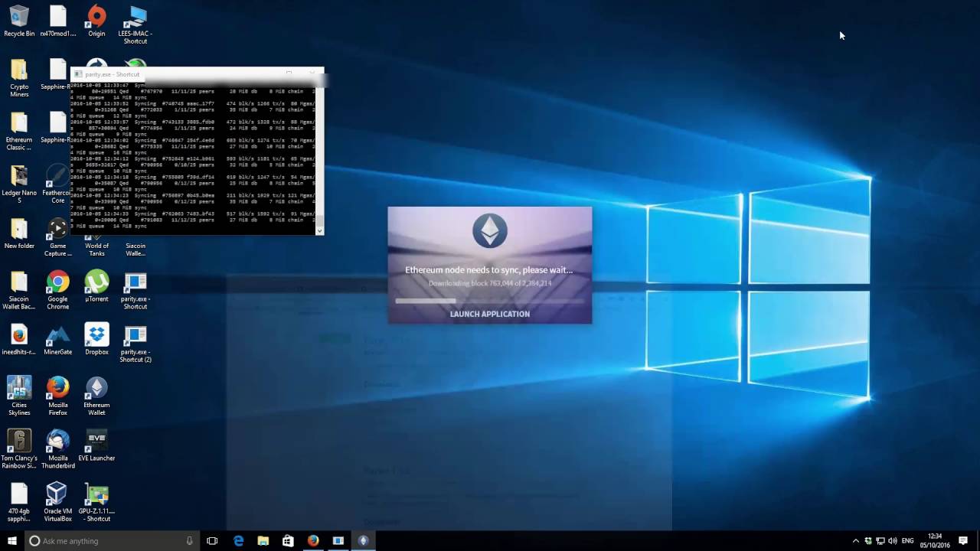Open the Action Center notifications icon

pyautogui.click(x=963, y=541)
